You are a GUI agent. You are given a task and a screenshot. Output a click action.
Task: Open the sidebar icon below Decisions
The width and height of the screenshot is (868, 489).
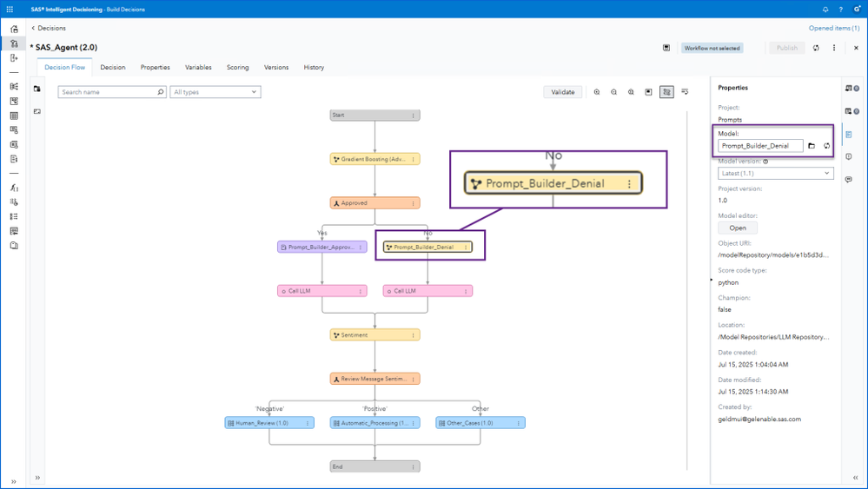coord(14,57)
